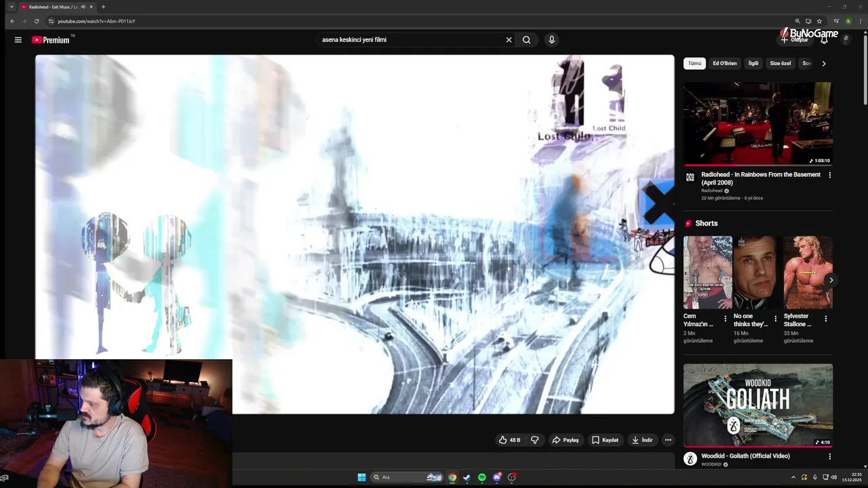
Task: Start voice search with microphone icon
Action: coord(551,40)
